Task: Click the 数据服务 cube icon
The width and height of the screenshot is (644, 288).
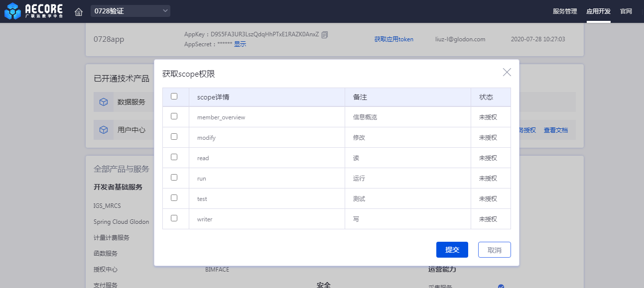Action: tap(104, 102)
